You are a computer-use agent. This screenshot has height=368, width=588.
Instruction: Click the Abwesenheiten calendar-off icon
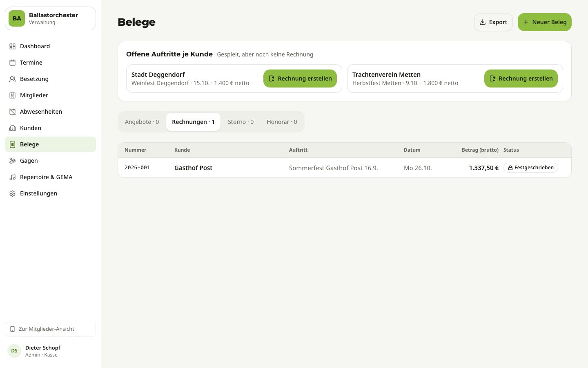tap(13, 112)
